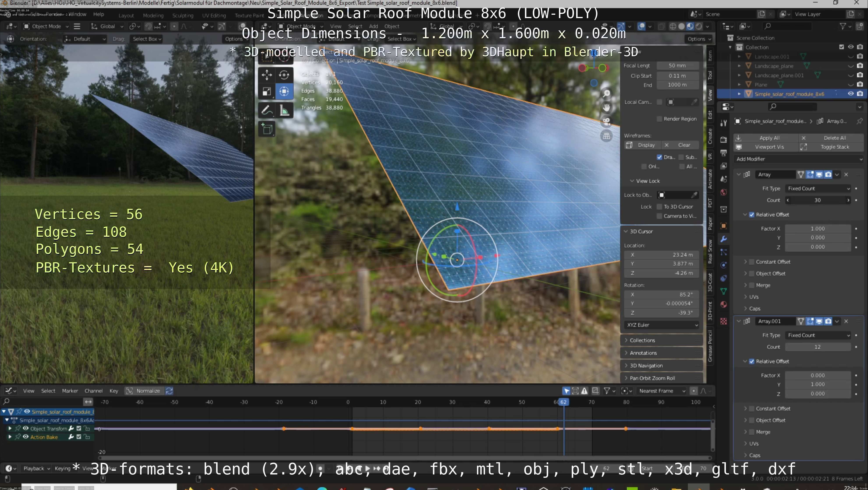The width and height of the screenshot is (868, 490).
Task: Expand the Object Transform channel group
Action: click(10, 429)
